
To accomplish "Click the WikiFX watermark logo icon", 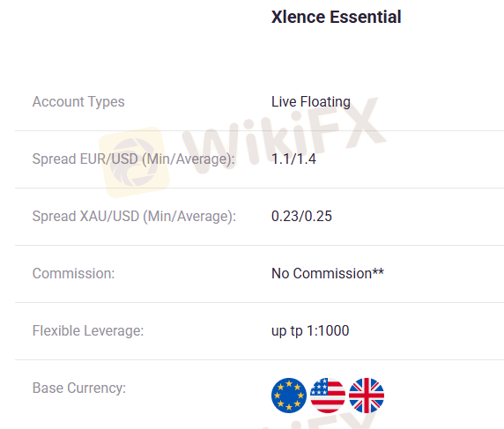I will [x=134, y=162].
